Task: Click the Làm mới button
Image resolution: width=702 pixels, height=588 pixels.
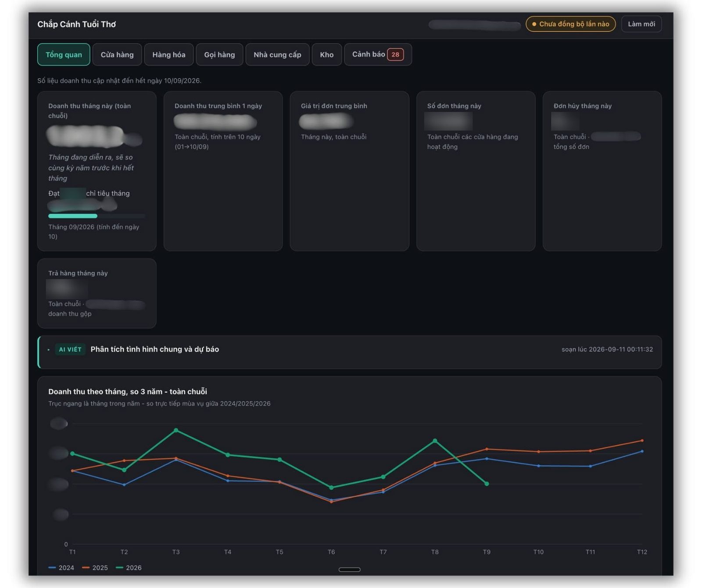Action: (641, 24)
